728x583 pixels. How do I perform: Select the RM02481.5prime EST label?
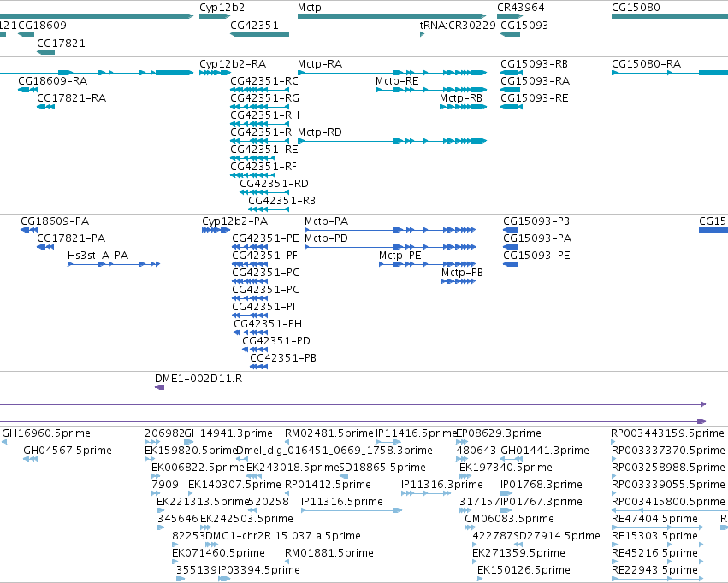(x=329, y=433)
